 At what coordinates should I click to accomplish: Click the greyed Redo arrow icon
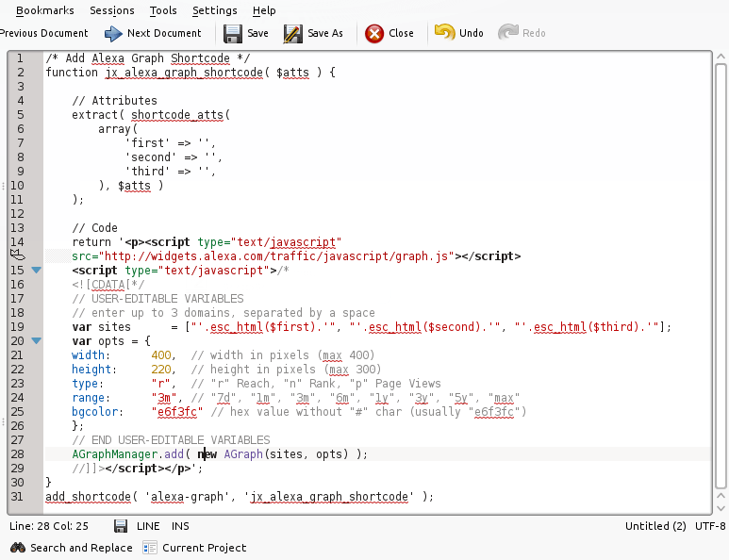click(507, 33)
